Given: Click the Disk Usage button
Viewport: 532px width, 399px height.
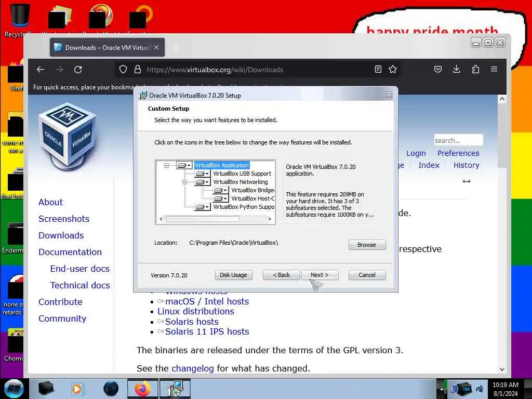Looking at the screenshot, I should click(x=233, y=275).
